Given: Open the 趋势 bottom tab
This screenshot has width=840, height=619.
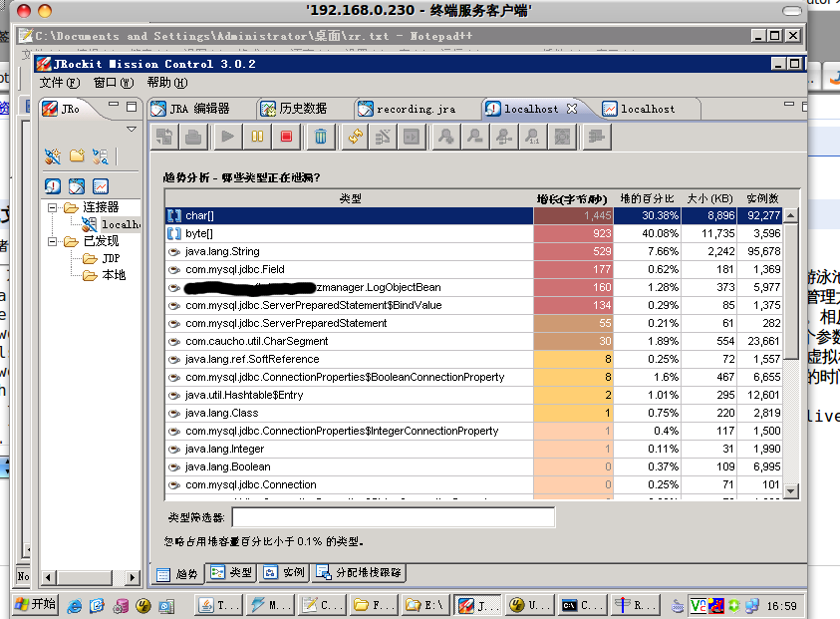Looking at the screenshot, I should (x=178, y=574).
